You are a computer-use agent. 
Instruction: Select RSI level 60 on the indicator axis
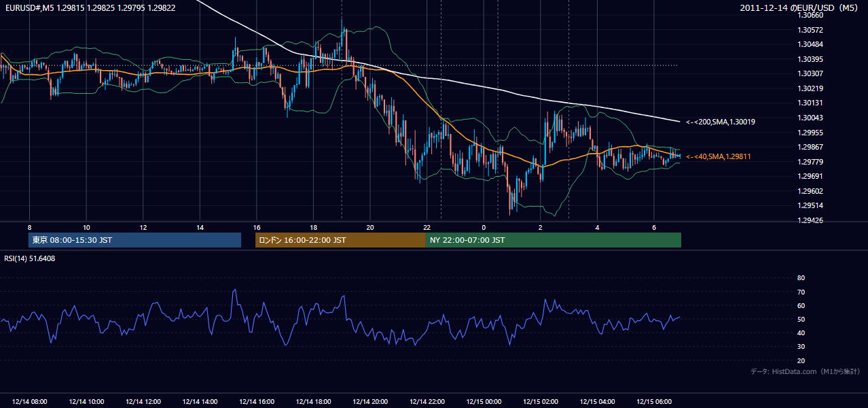(x=801, y=306)
